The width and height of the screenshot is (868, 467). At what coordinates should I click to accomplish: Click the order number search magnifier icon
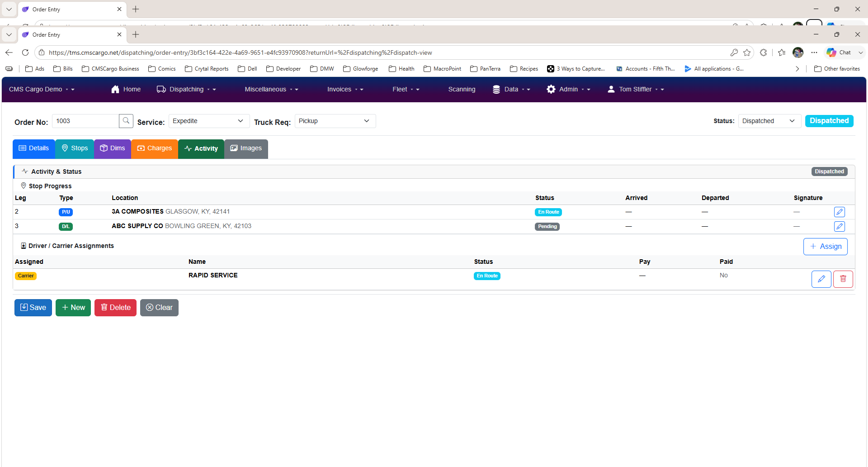tap(126, 121)
